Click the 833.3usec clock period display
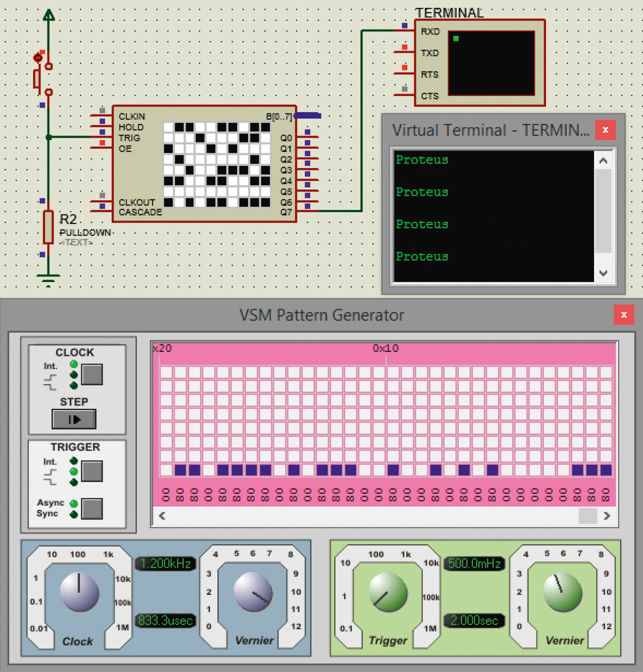643x672 pixels. coord(165,621)
